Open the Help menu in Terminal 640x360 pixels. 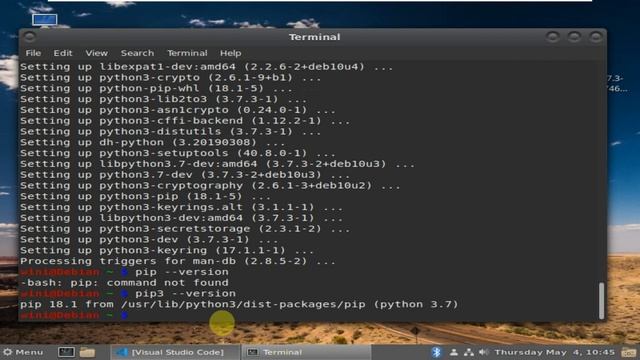click(231, 53)
